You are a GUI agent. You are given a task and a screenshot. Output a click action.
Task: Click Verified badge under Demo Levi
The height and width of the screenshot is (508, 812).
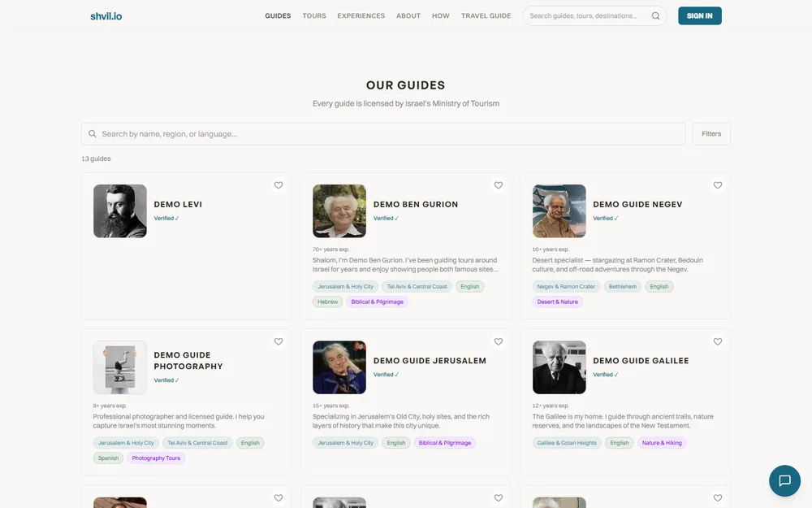click(x=166, y=218)
